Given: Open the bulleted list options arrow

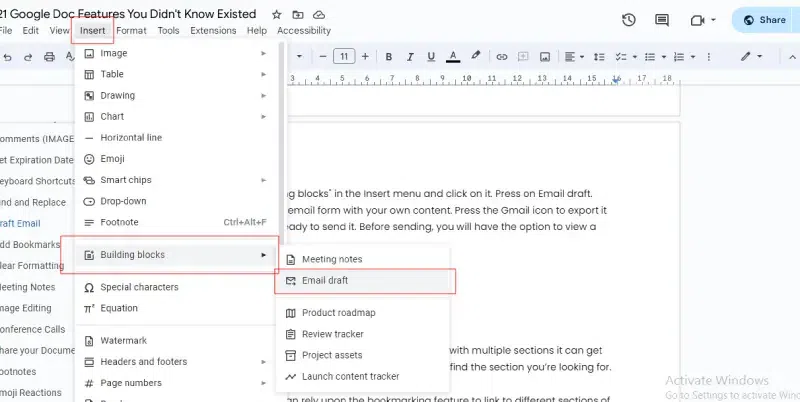Looking at the screenshot, I should coord(664,57).
